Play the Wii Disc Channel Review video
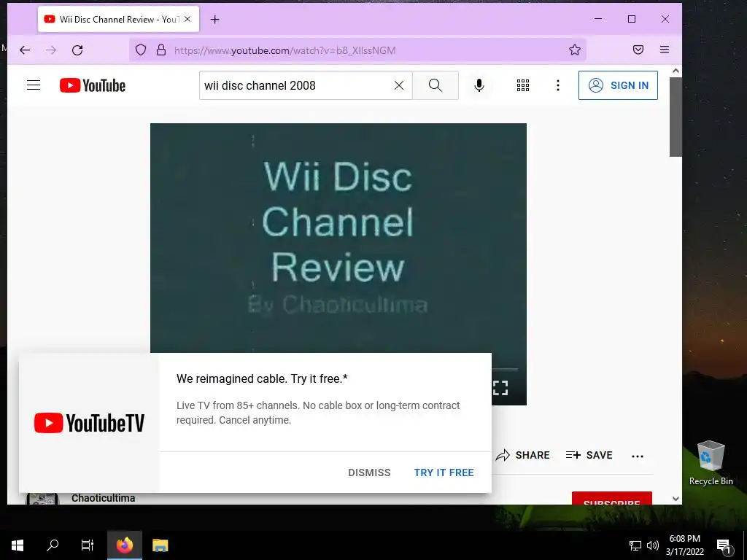This screenshot has height=560, width=747. pos(338,238)
